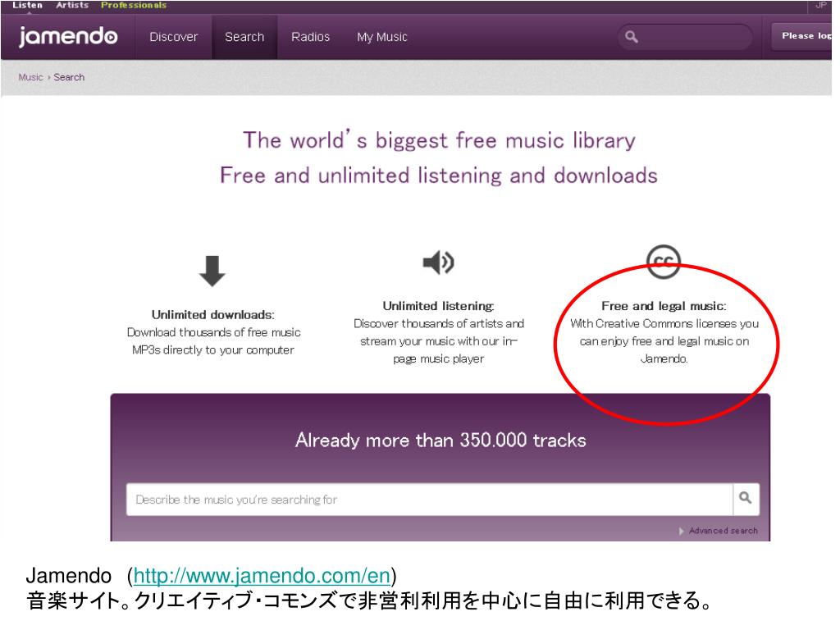Focus the header search field

[x=685, y=37]
